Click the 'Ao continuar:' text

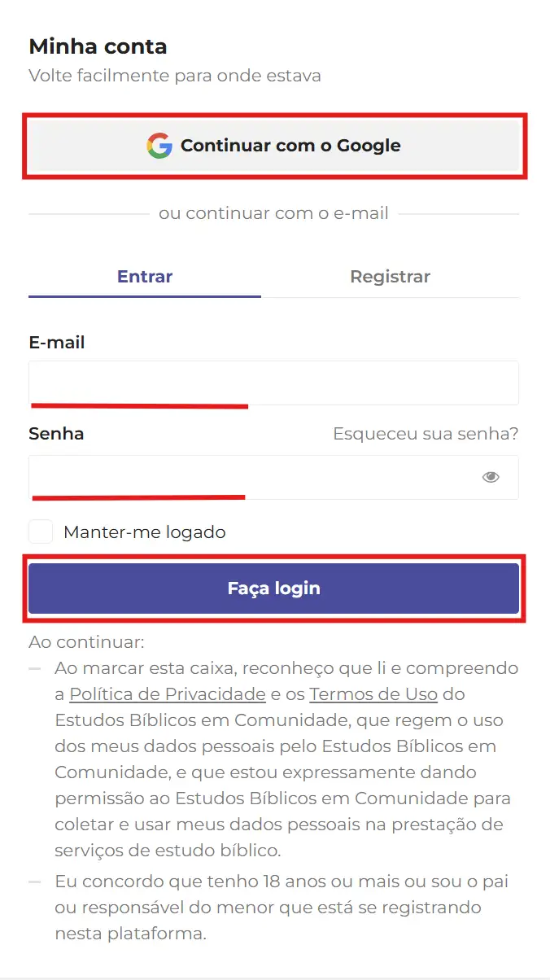(86, 642)
